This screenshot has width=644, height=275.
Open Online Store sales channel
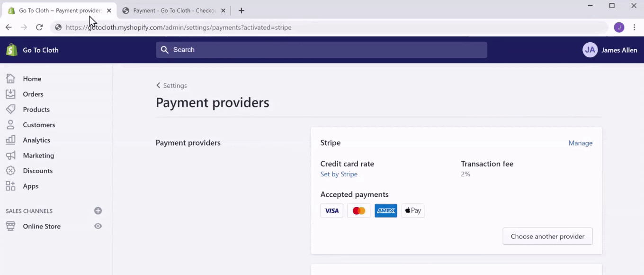(x=42, y=226)
